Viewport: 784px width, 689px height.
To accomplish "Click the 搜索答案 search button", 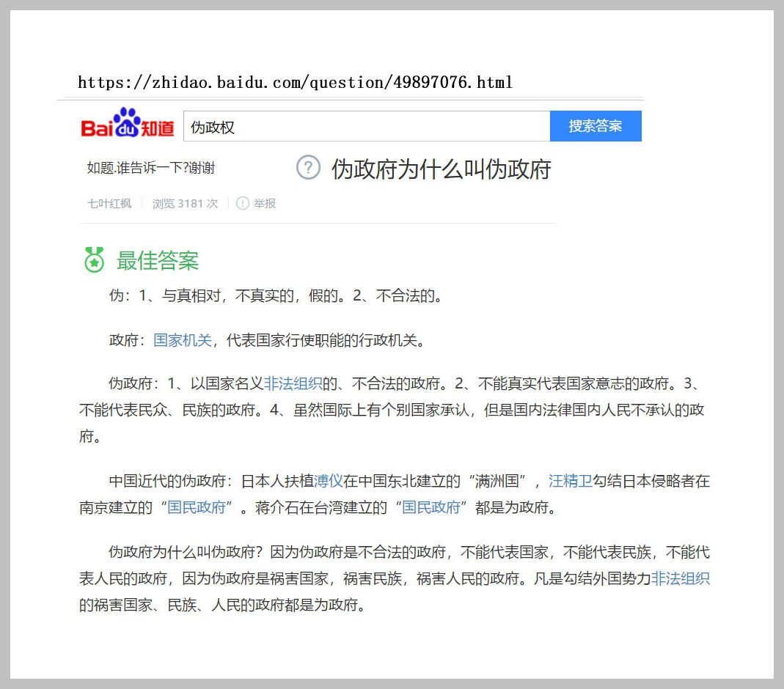I will coord(596,126).
